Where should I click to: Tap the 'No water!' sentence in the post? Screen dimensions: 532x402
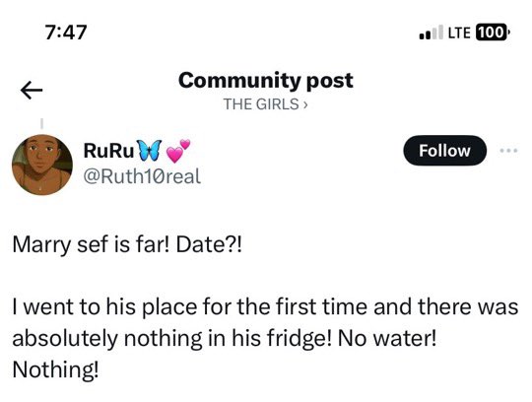click(x=387, y=338)
